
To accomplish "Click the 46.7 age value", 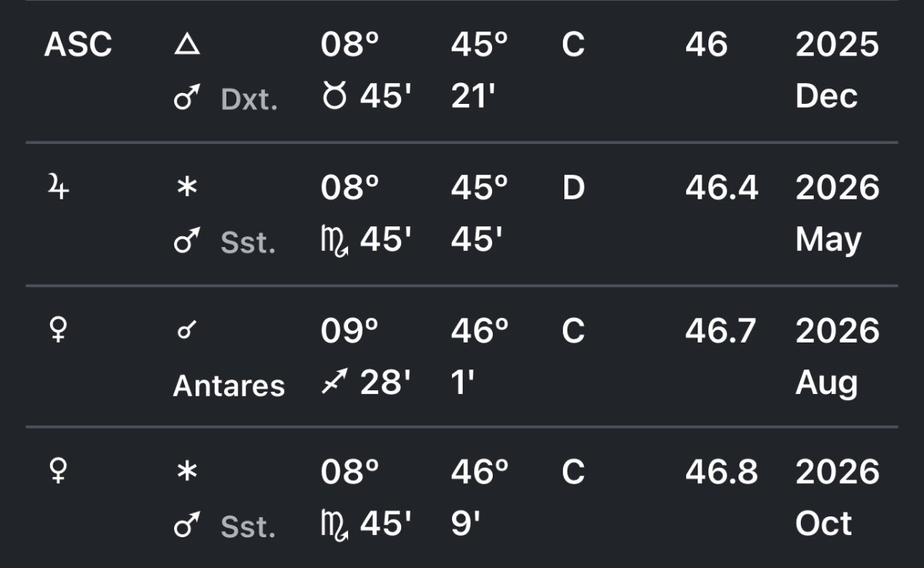I will pos(721,331).
